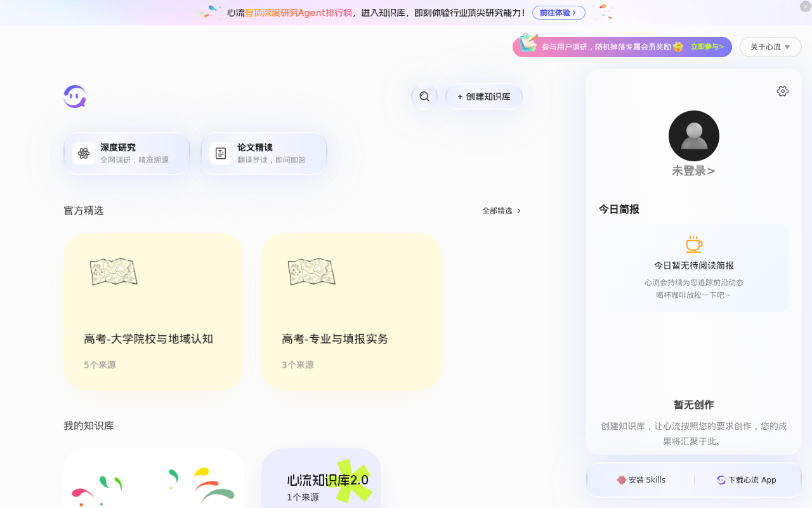Click the coffee cup icon in 今日简报
Screen dimensions: 812x508
click(694, 244)
